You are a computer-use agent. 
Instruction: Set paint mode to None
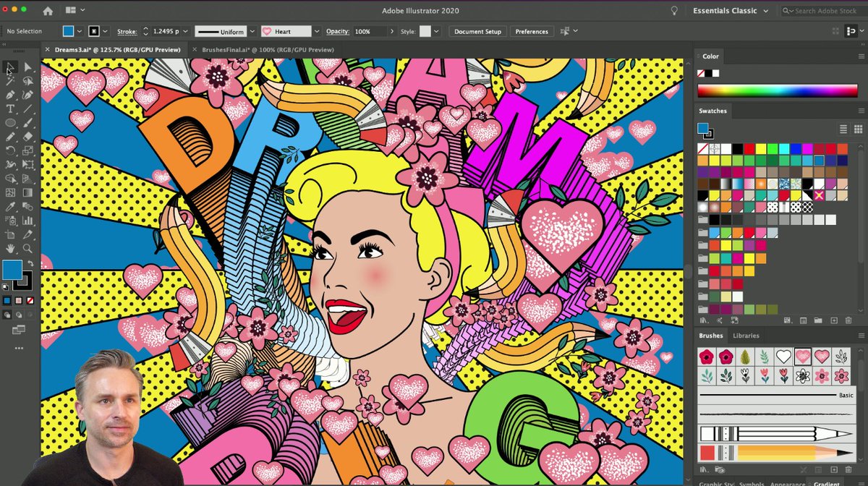[x=29, y=300]
